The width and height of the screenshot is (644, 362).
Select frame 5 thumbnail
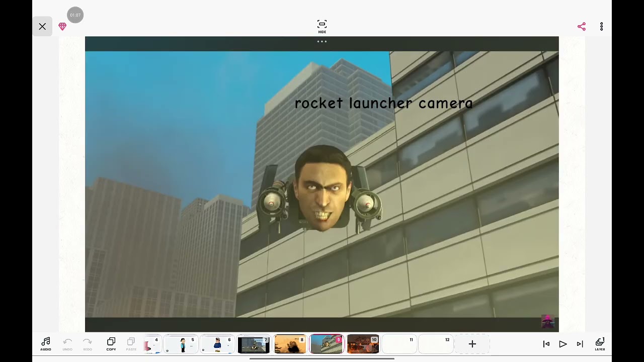point(181,344)
